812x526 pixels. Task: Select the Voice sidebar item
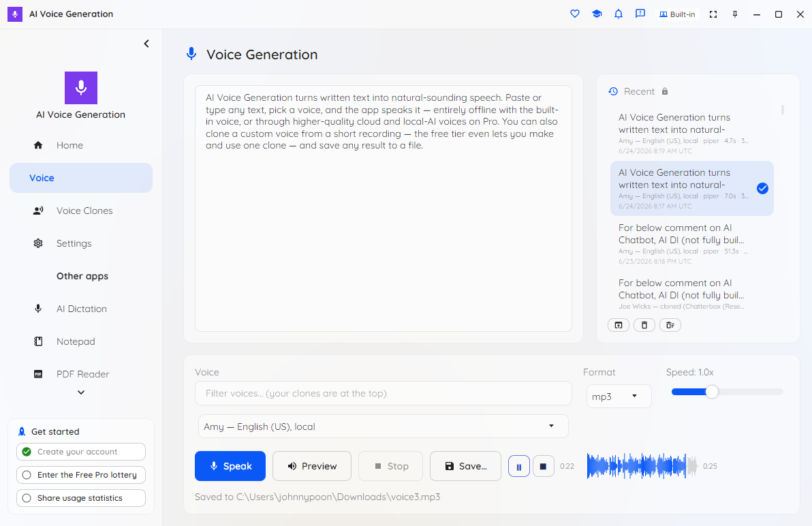pyautogui.click(x=81, y=178)
